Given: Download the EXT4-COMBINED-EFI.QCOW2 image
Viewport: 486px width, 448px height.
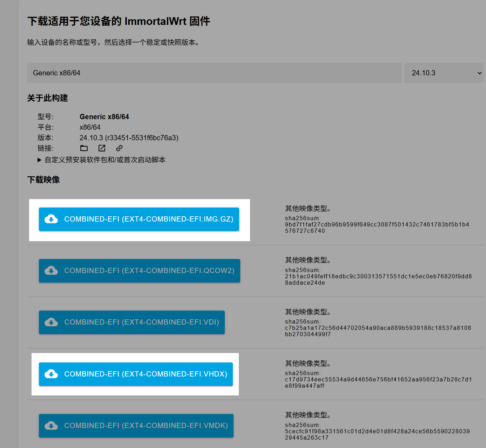Looking at the screenshot, I should [149, 271].
